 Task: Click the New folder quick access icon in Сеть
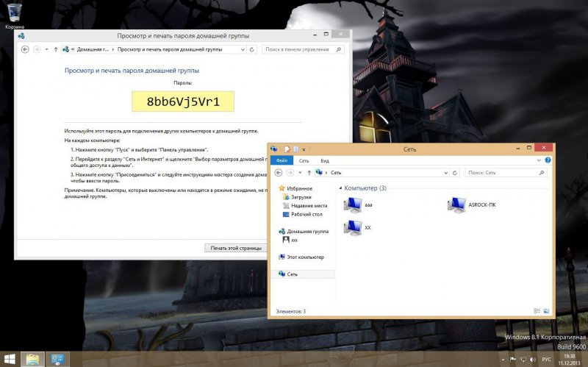click(296, 149)
